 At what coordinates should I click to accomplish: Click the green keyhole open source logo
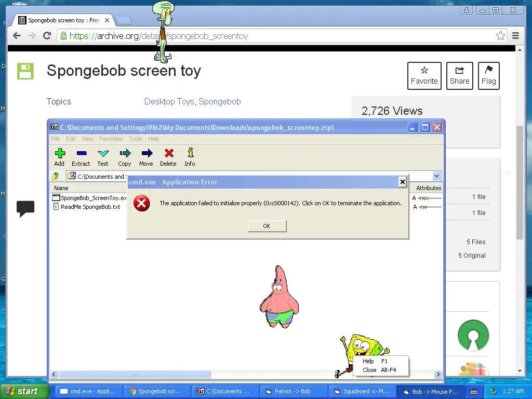point(473,335)
